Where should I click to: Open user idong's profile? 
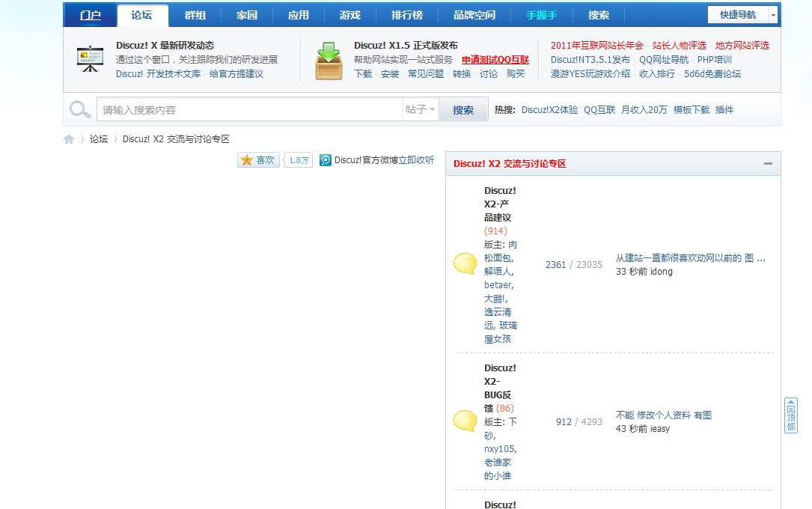662,271
